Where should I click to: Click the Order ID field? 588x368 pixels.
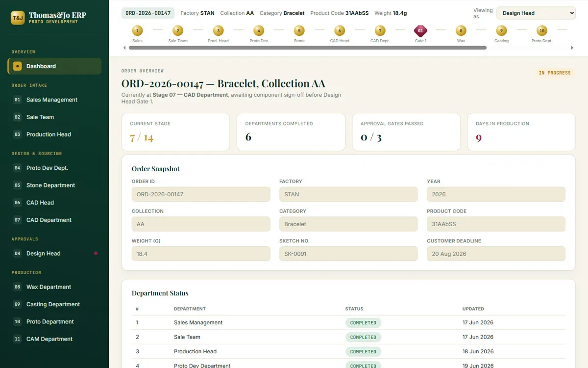(x=201, y=194)
